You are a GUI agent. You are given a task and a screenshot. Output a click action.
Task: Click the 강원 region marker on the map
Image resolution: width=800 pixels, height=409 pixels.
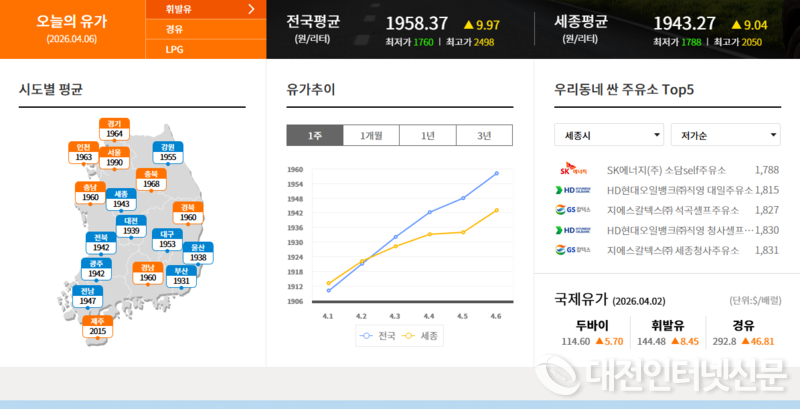168,152
